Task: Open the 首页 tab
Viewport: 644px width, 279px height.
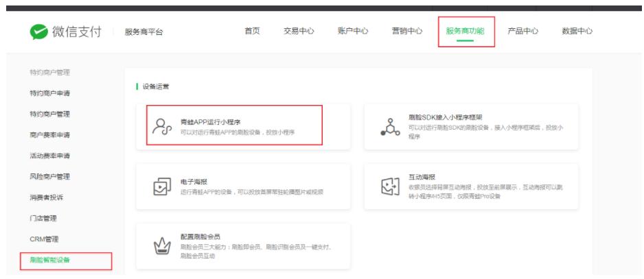Action: [252, 31]
